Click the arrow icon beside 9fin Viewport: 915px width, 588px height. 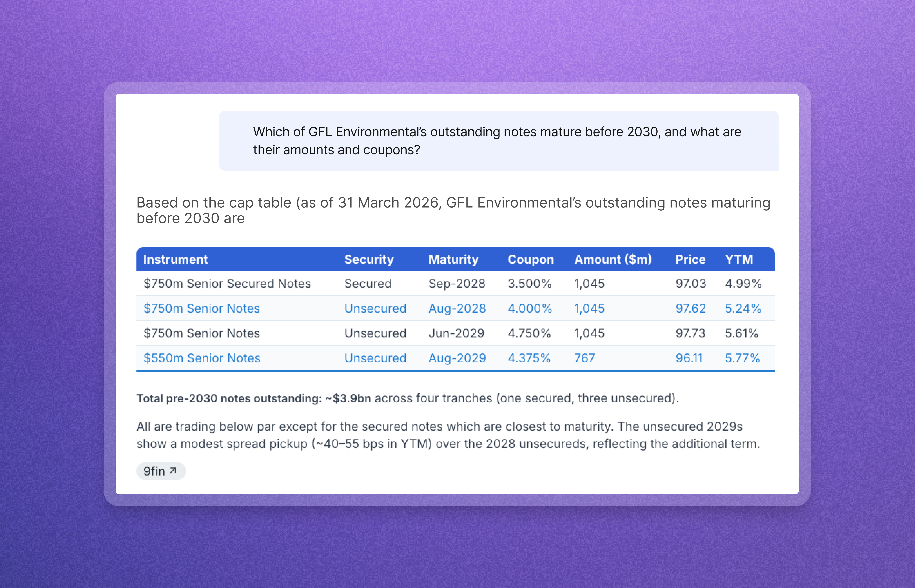click(x=173, y=470)
